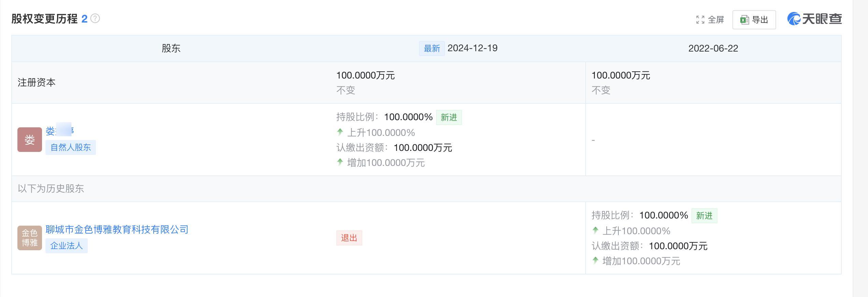Select the 2022-06-22 column header
Image resolution: width=868 pixels, height=297 pixels.
[x=713, y=48]
